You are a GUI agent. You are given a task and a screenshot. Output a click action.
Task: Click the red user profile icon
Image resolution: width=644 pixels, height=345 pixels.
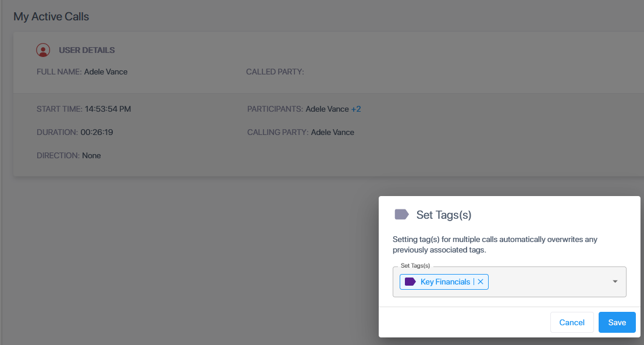(x=43, y=50)
